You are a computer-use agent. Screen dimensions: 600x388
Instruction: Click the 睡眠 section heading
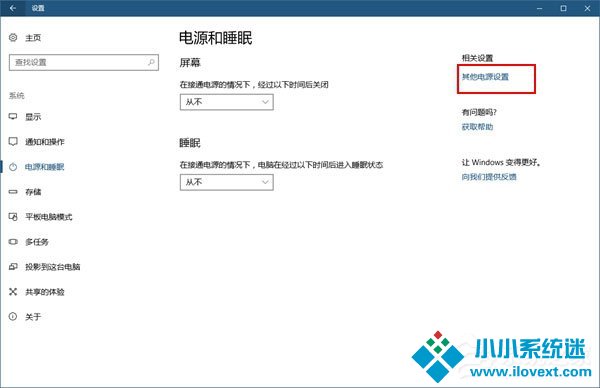coord(190,143)
